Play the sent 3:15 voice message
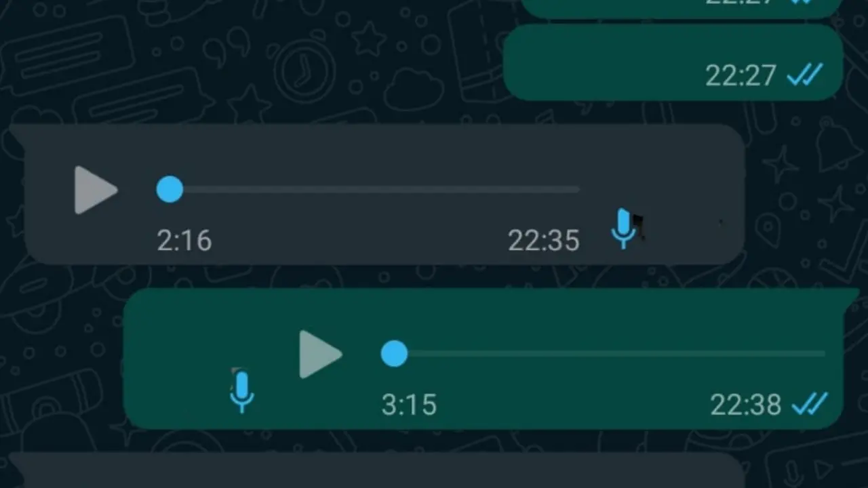Screen dimensions: 868x488 click(321, 354)
